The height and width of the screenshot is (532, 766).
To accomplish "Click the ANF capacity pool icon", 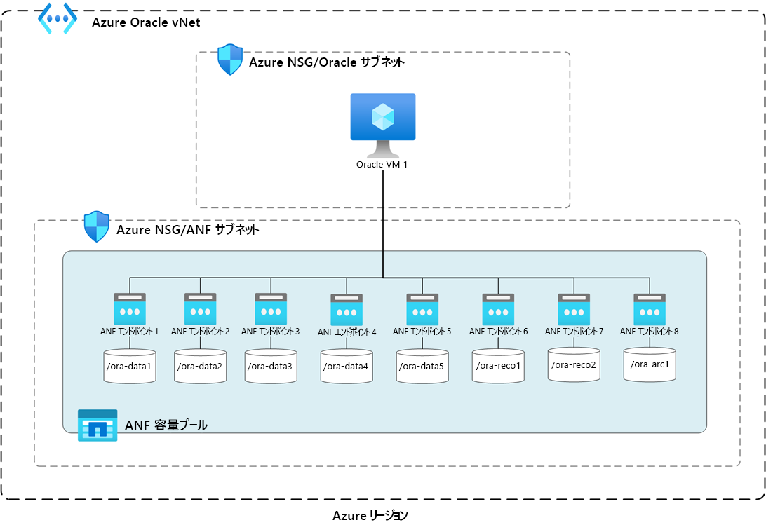I will (98, 425).
